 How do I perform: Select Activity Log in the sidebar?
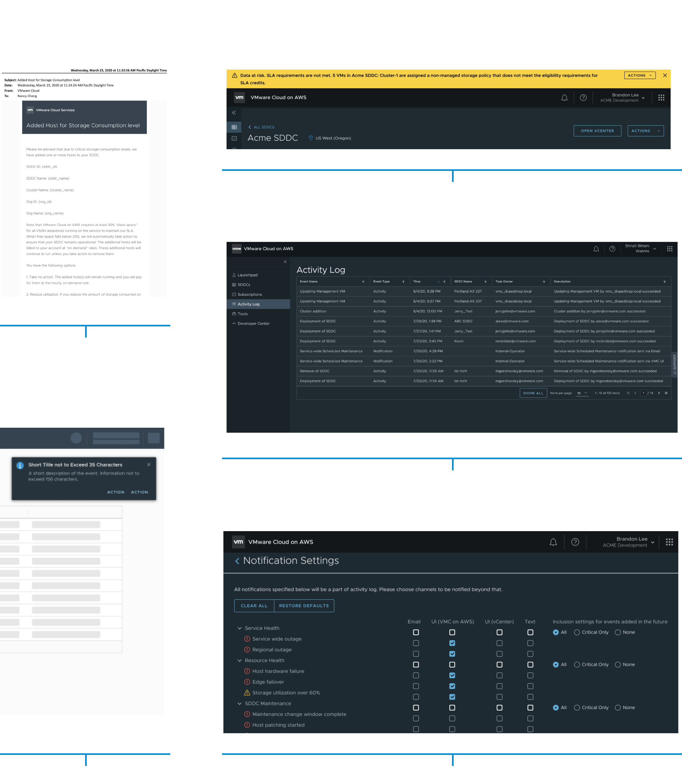tap(258, 304)
